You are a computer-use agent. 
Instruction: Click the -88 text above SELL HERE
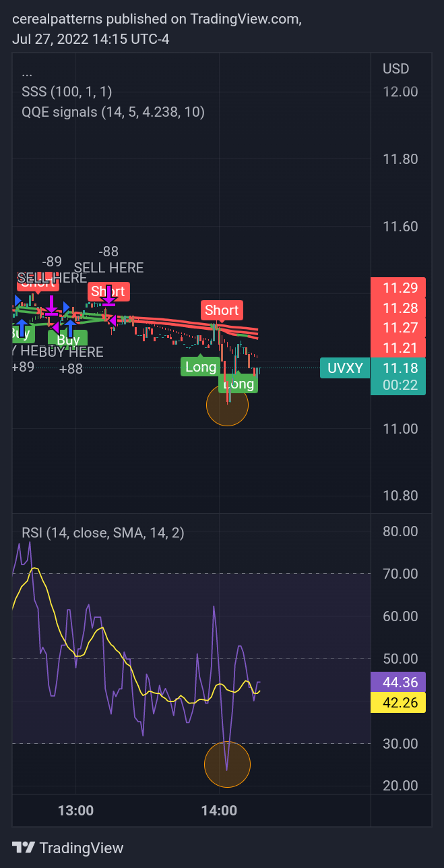click(108, 252)
